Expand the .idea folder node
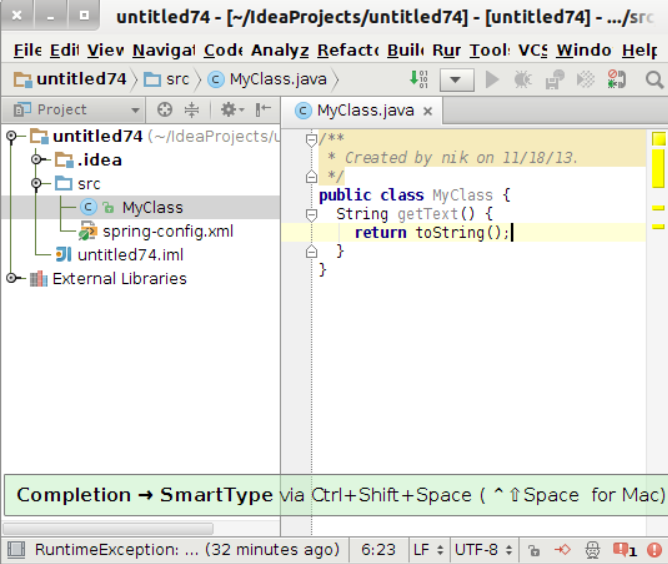The width and height of the screenshot is (668, 564). pos(37,160)
